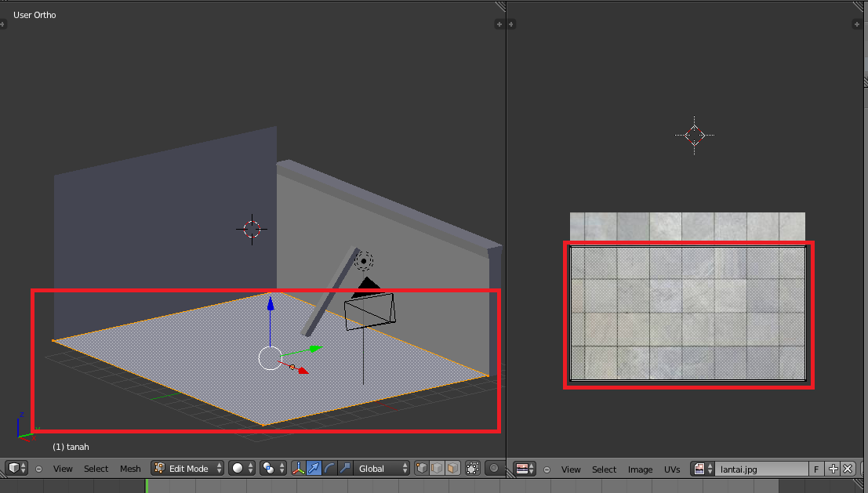This screenshot has height=493, width=868.
Task: Open the pivot point dropdown
Action: pos(273,468)
